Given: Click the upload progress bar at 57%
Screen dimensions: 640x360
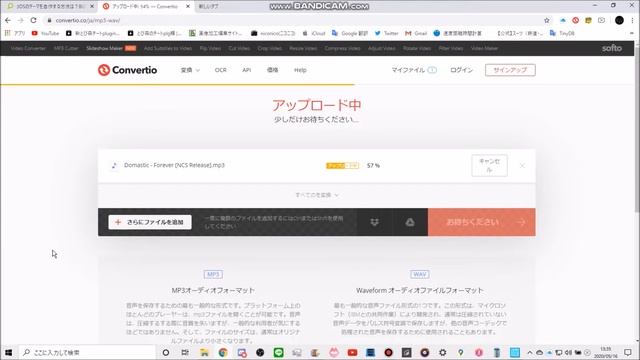Looking at the screenshot, I should pos(342,165).
